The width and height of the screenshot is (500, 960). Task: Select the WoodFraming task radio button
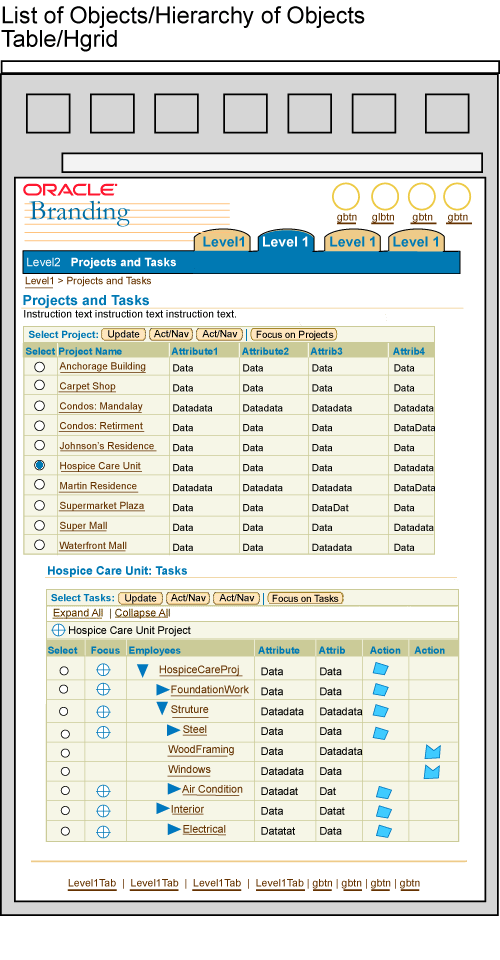click(x=65, y=753)
